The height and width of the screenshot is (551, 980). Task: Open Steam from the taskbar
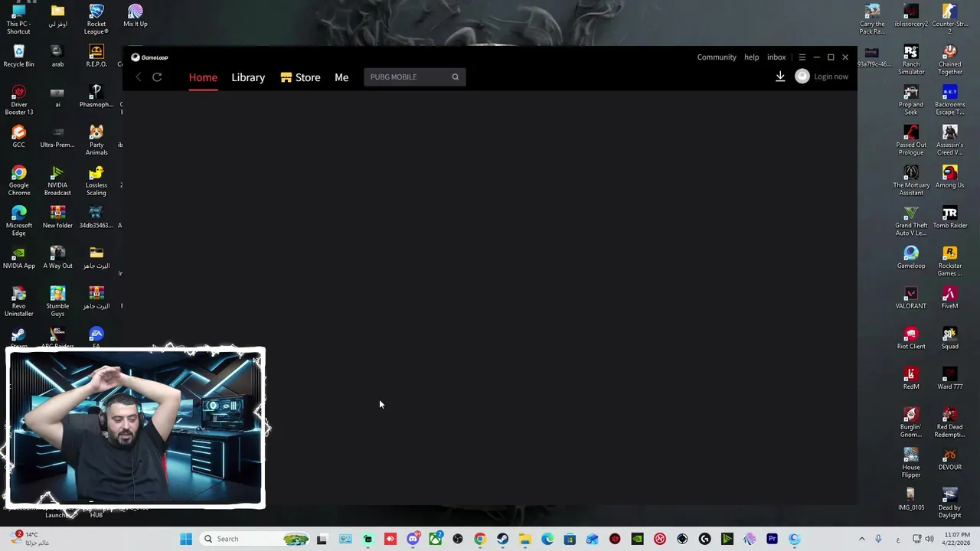(x=502, y=539)
